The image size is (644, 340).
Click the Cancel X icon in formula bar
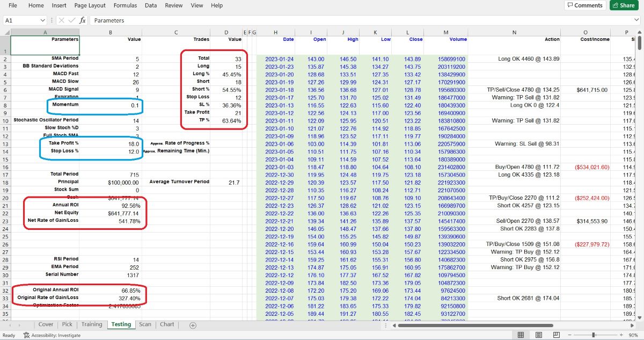click(63, 20)
